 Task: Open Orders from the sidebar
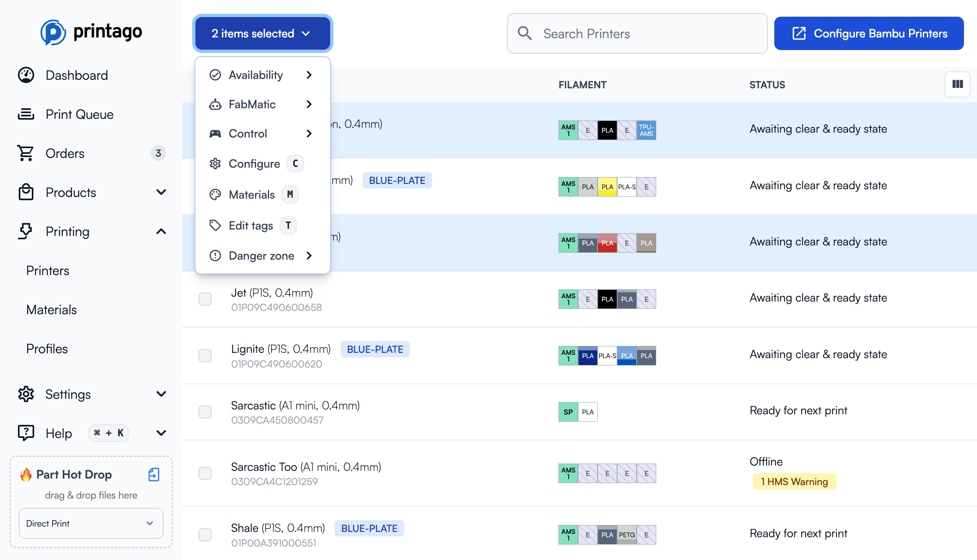click(64, 153)
